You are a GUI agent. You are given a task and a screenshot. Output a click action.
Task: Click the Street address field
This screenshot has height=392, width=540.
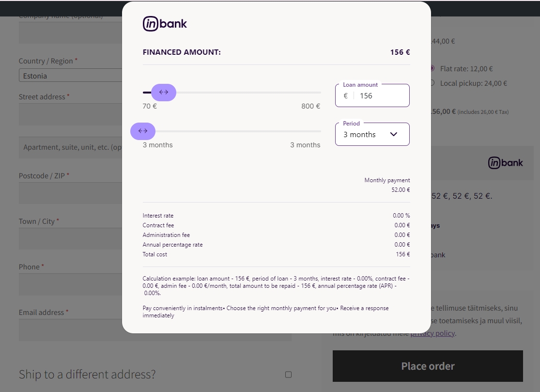click(70, 114)
